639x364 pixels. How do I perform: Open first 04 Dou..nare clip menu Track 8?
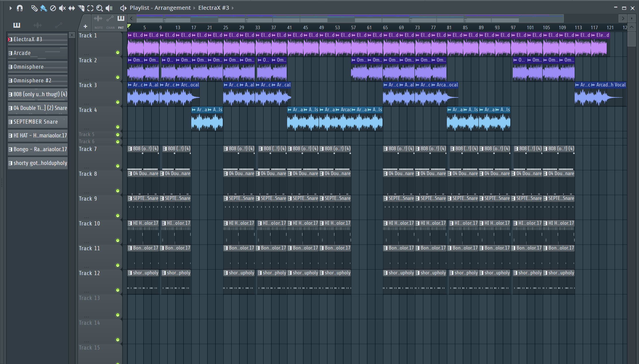[x=130, y=174]
